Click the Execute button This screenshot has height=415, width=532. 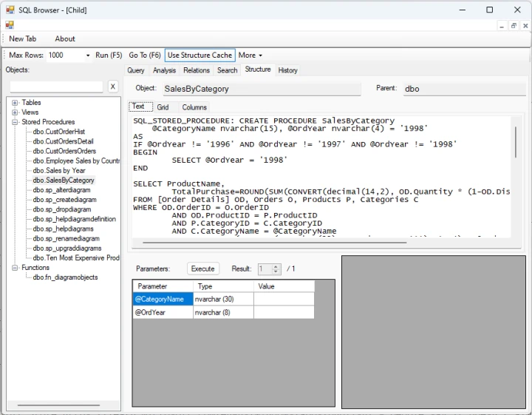(x=203, y=269)
